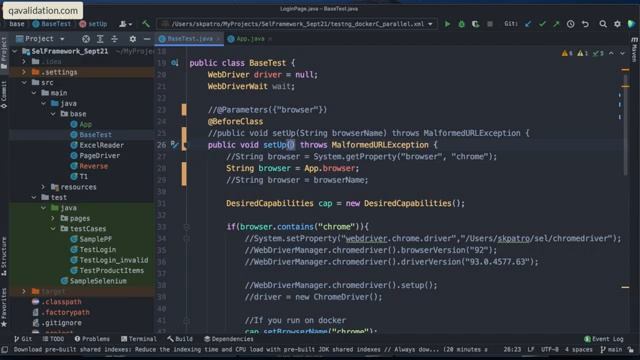Select opened file target icon in Project panel
The width and height of the screenshot is (640, 360).
coord(86,39)
